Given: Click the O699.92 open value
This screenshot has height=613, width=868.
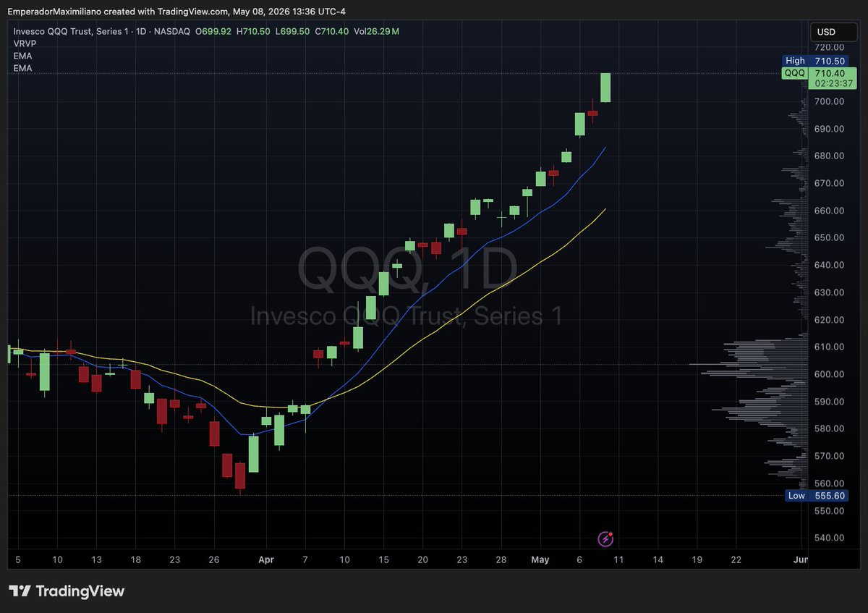Looking at the screenshot, I should point(212,31).
